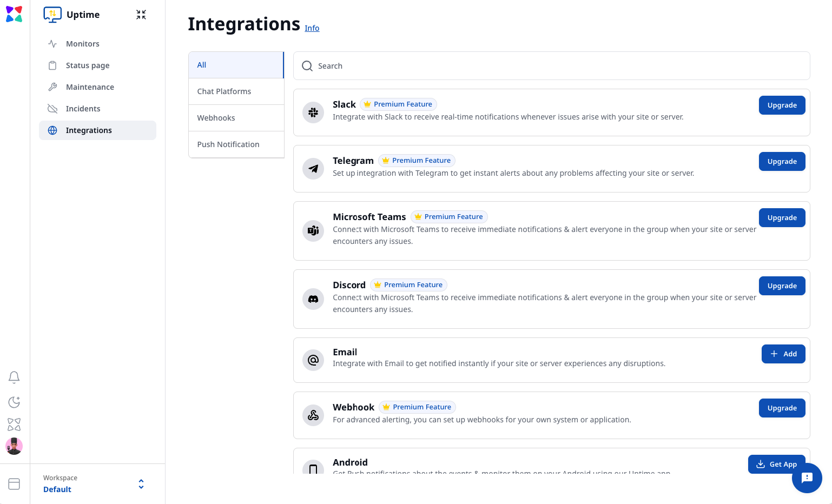The height and width of the screenshot is (504, 832).
Task: Upgrade to enable Microsoft Teams
Action: click(782, 218)
